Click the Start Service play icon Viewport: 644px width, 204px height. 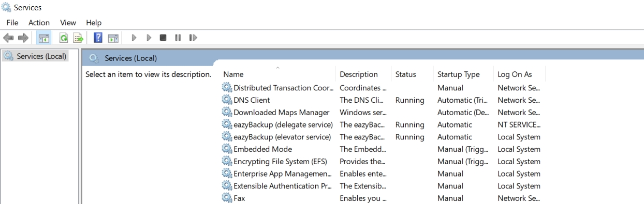pyautogui.click(x=134, y=38)
